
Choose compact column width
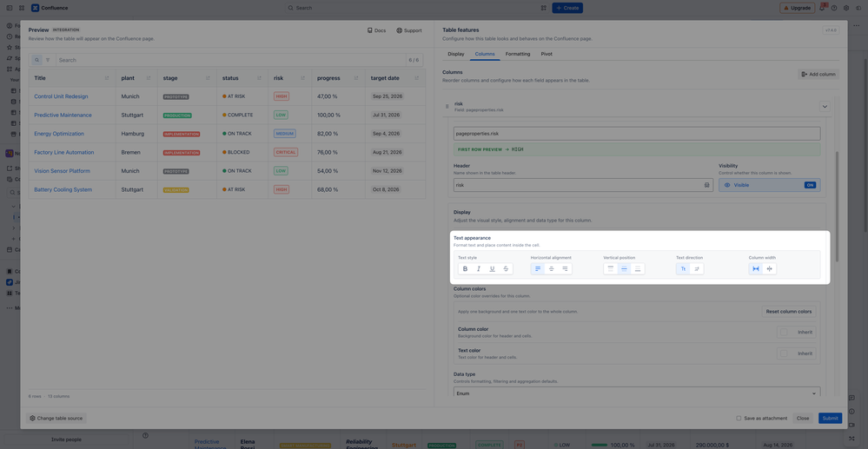(x=770, y=269)
